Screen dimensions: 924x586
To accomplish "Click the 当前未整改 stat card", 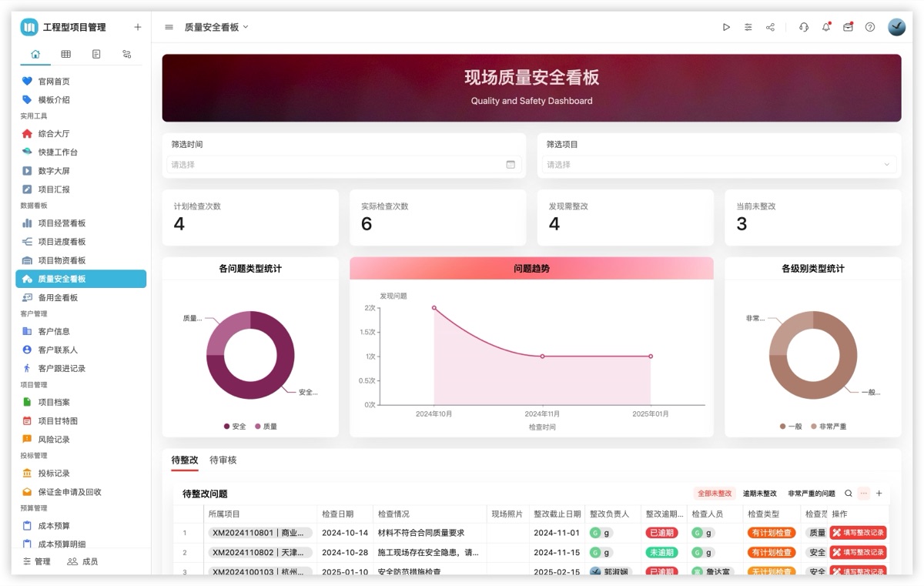I will coord(813,217).
